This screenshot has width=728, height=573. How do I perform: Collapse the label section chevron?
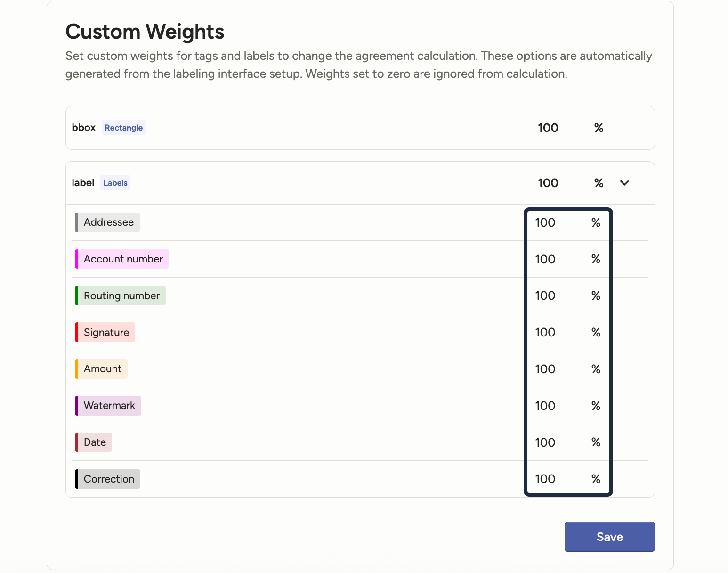point(624,183)
